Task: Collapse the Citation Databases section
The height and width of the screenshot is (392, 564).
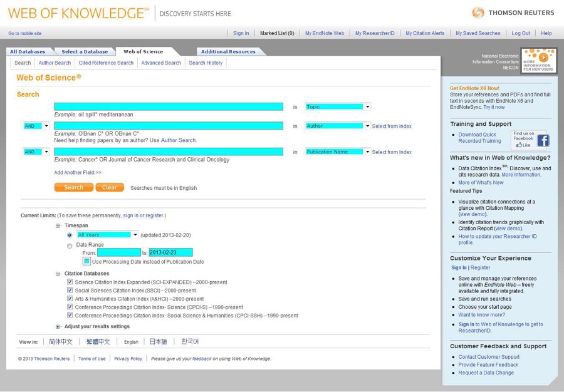Action: [x=58, y=274]
